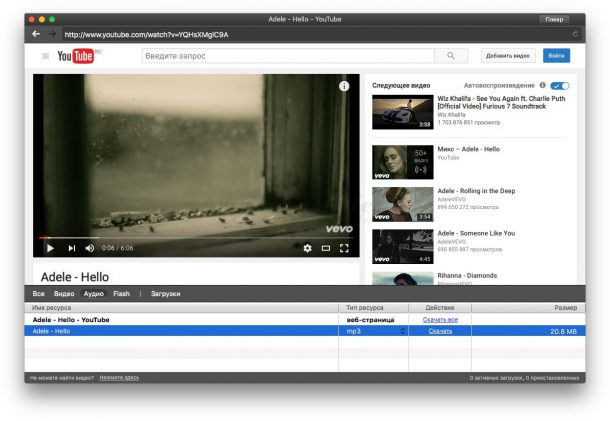Mute the video using the speaker icon
The width and height of the screenshot is (610, 421).
click(x=90, y=248)
